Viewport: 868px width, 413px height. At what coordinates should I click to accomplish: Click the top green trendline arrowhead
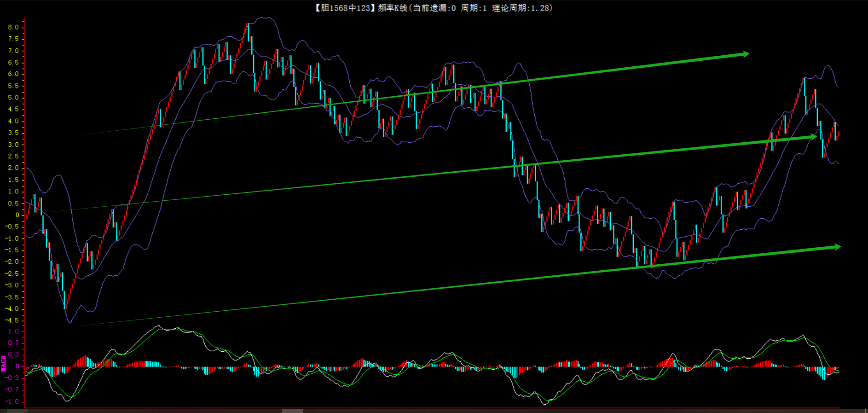coord(746,54)
